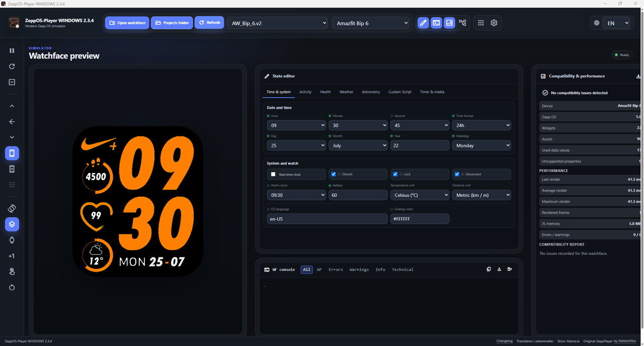Click the power icon in sidebar

(x=12, y=288)
